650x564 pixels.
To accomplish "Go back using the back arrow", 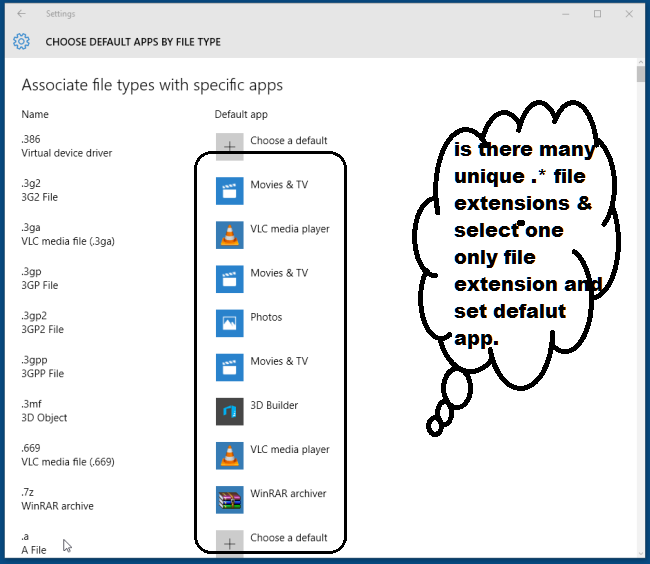I will pyautogui.click(x=22, y=14).
